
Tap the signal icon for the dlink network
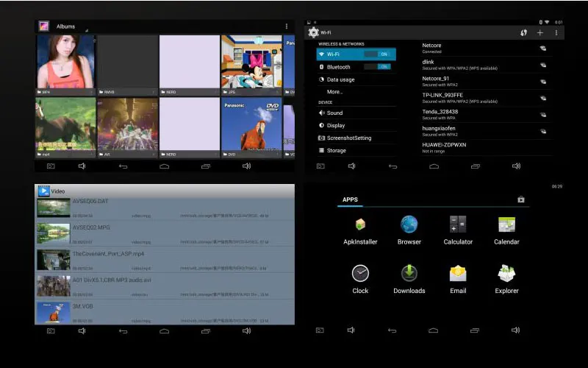[x=542, y=65]
